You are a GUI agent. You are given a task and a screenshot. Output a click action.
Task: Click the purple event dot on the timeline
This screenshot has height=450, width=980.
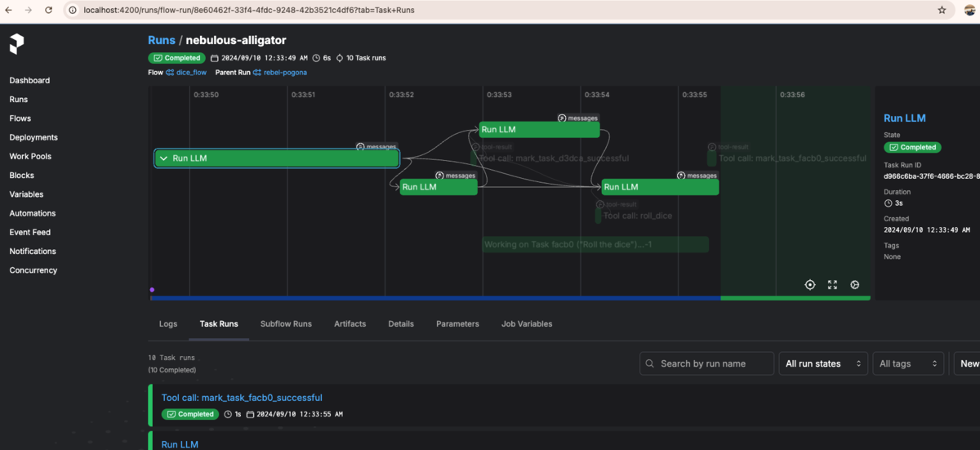tap(152, 289)
